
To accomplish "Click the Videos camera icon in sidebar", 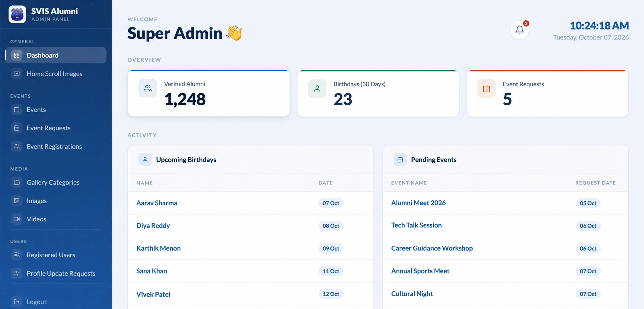I will (x=17, y=219).
